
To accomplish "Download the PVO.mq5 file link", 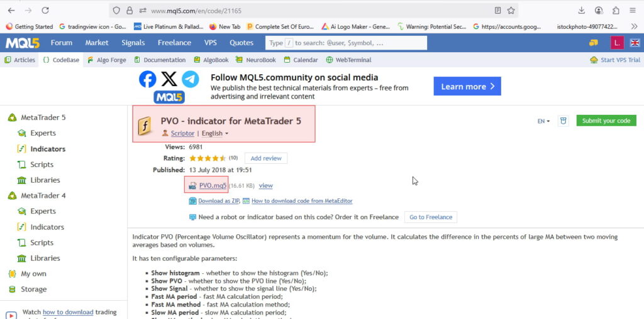I will [213, 185].
